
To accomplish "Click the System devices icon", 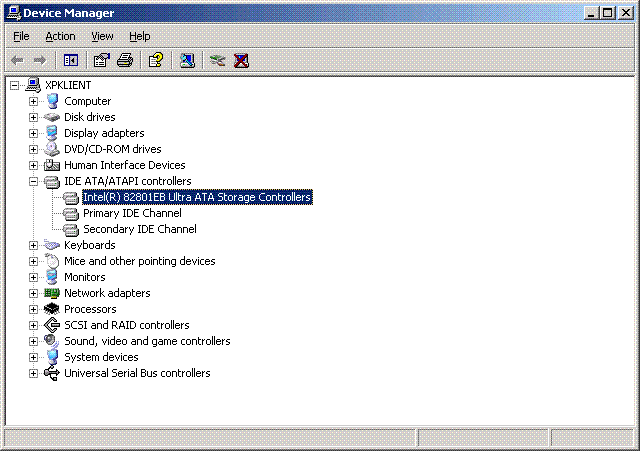I will click(x=52, y=357).
